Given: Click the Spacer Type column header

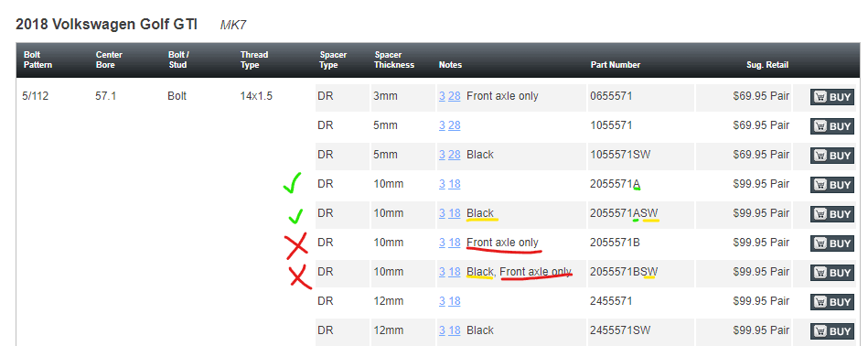Looking at the screenshot, I should click(333, 59).
